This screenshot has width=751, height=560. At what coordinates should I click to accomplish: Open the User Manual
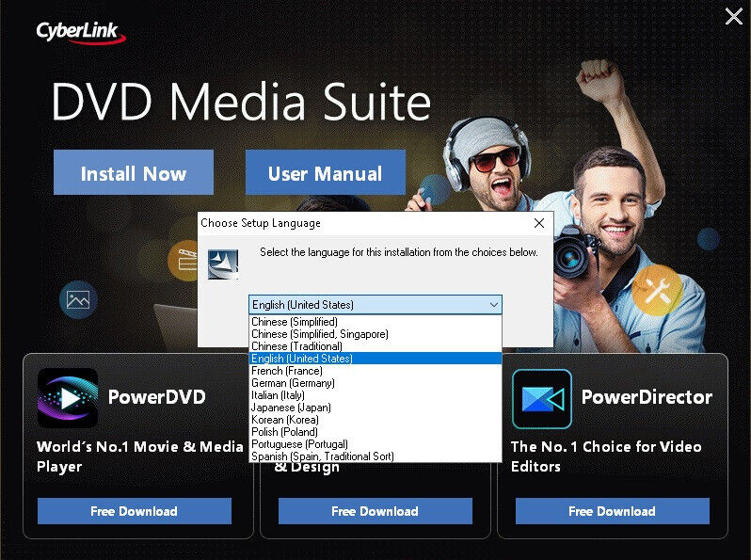pyautogui.click(x=326, y=172)
